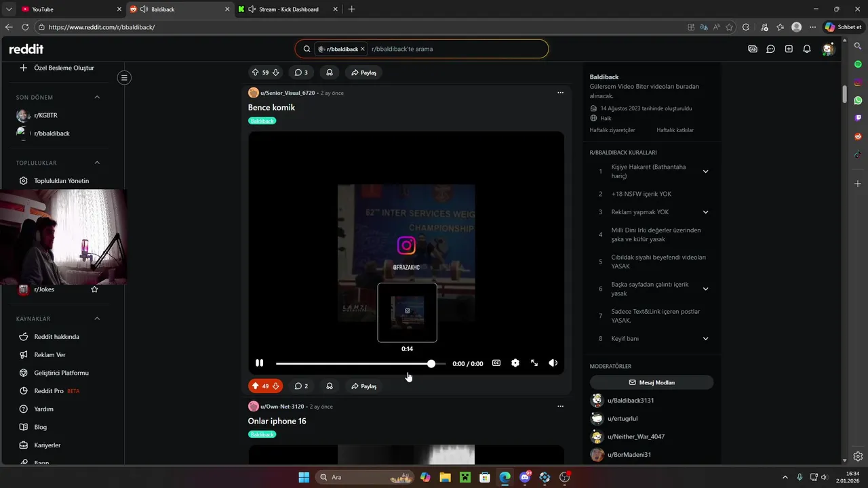Give award to the 59-vote post
868x488 pixels.
(330, 72)
